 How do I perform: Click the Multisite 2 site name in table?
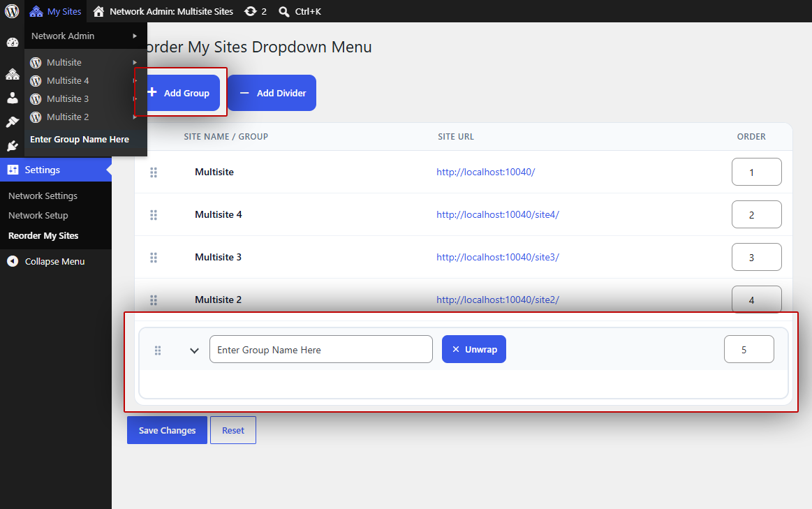tap(218, 300)
